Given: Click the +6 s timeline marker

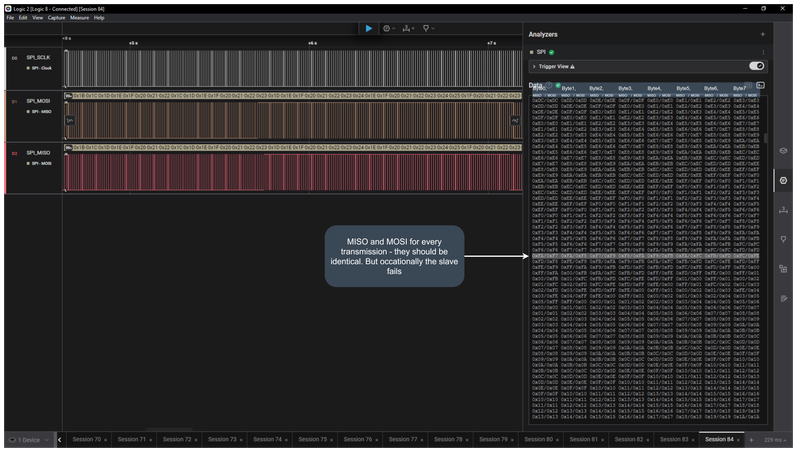Looking at the screenshot, I should coord(312,43).
